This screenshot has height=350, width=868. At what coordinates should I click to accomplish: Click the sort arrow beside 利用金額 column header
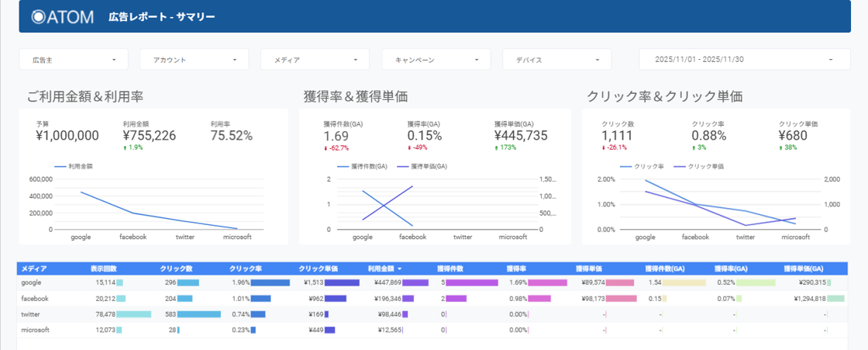tap(400, 269)
